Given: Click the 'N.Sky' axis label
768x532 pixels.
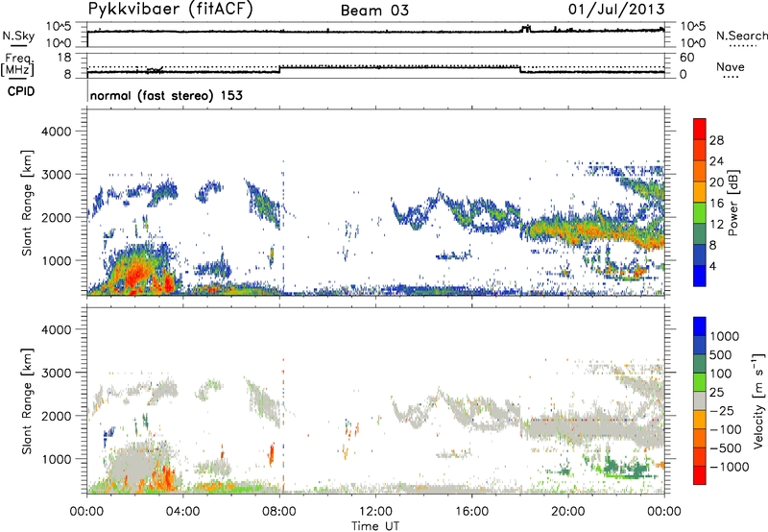Looking at the screenshot, I should [x=18, y=36].
